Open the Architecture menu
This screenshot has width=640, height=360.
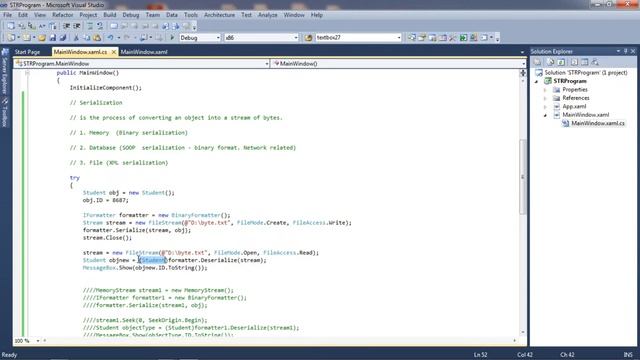219,15
